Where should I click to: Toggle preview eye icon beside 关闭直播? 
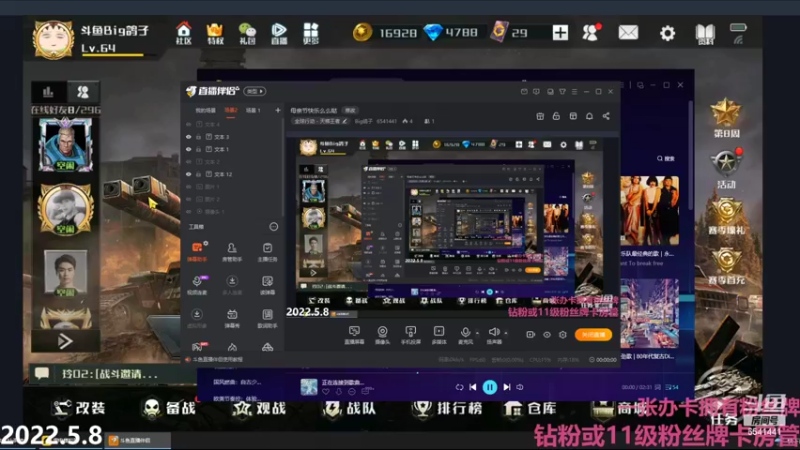[x=546, y=335]
